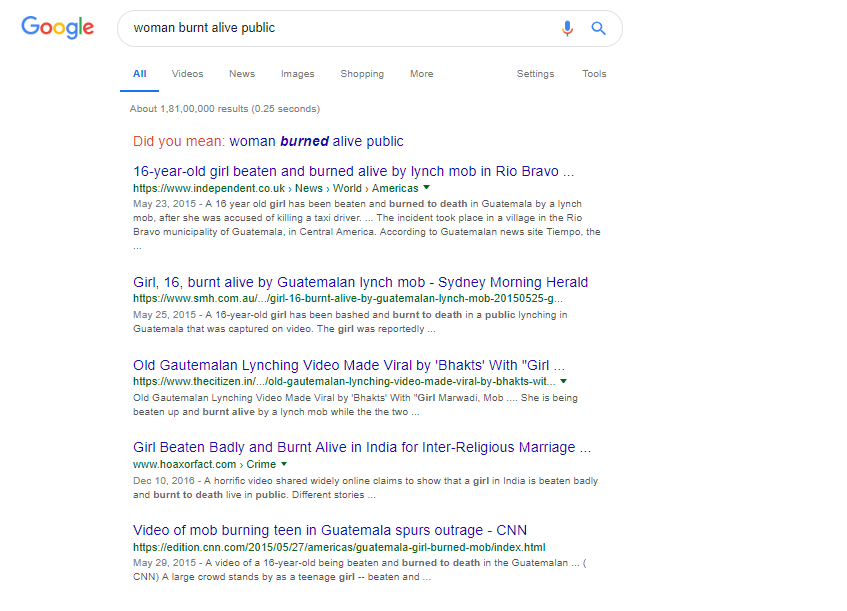Click the magnifying glass search icon
This screenshot has height=611, width=847.
tap(598, 28)
